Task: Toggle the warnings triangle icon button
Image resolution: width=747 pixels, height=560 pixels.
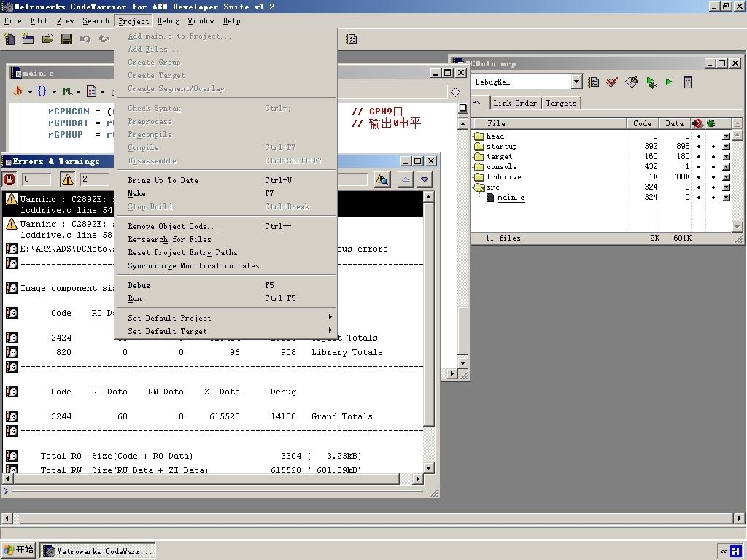Action: point(67,179)
